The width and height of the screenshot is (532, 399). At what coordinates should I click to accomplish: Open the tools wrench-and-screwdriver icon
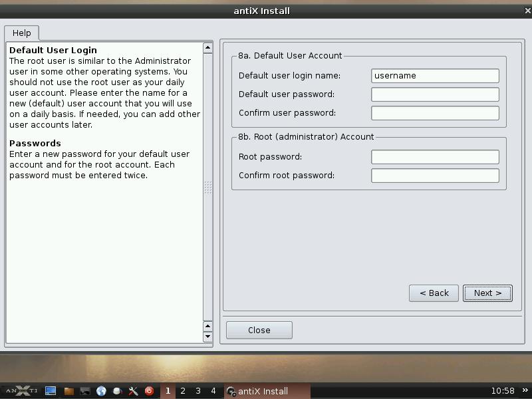pos(134,391)
